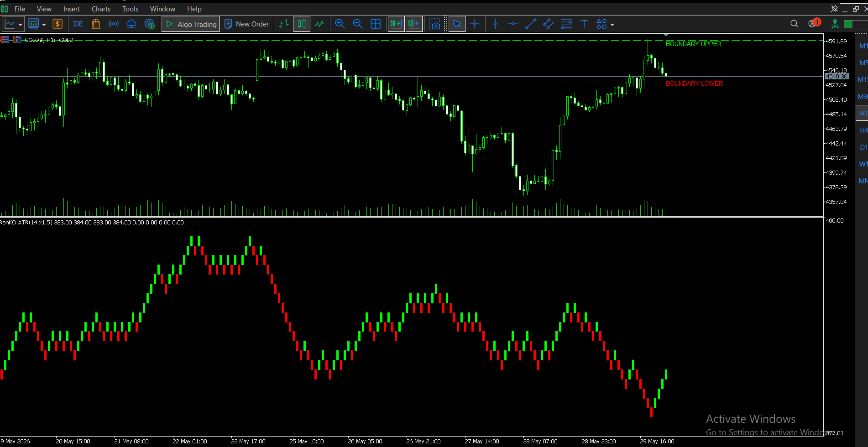This screenshot has height=447, width=868.
Task: Click the New Order button
Action: [246, 24]
